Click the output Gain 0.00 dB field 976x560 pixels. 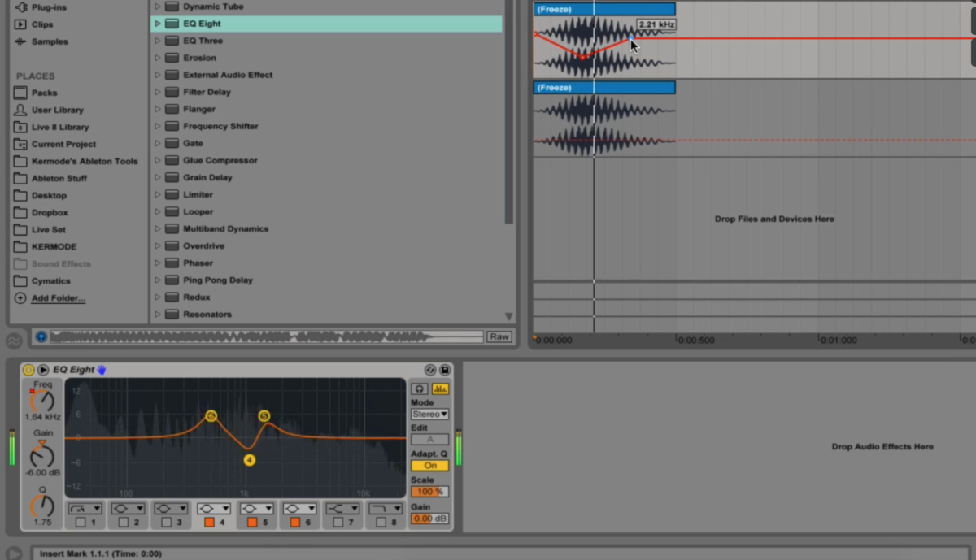(429, 519)
